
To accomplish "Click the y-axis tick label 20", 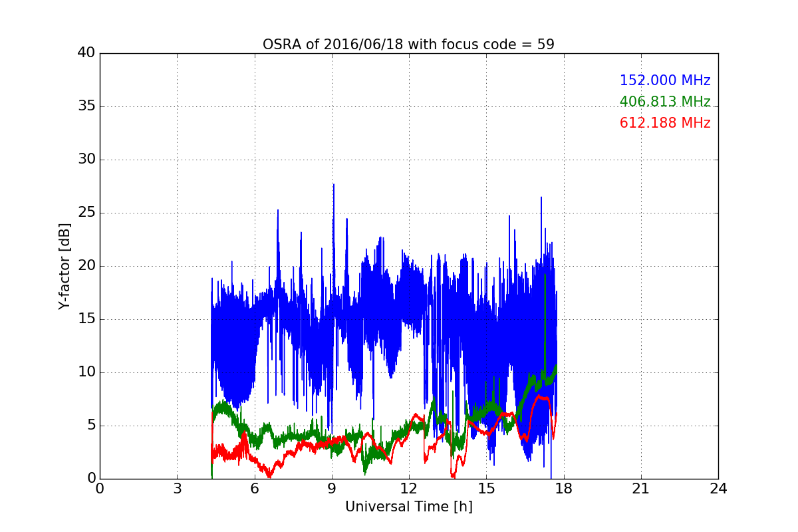I will pyautogui.click(x=86, y=266).
